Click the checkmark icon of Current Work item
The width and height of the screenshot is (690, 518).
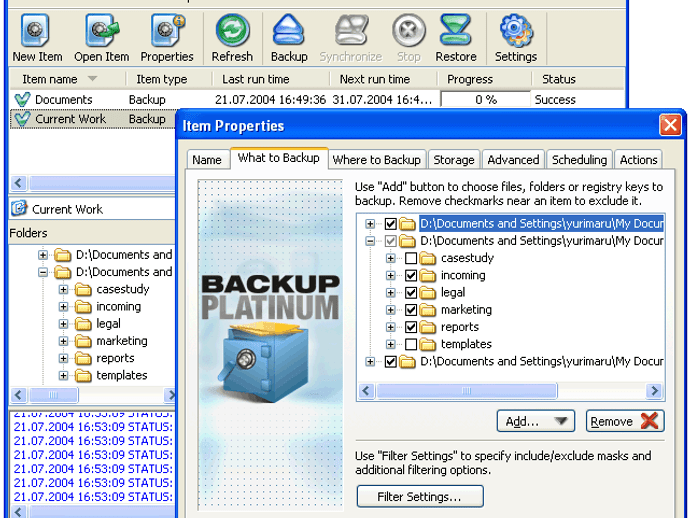point(22,119)
